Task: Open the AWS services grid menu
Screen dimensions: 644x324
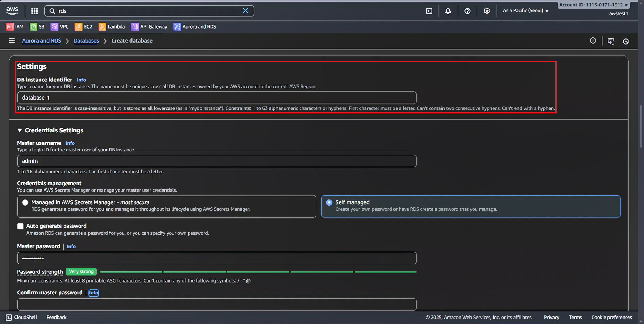Action: [34, 11]
